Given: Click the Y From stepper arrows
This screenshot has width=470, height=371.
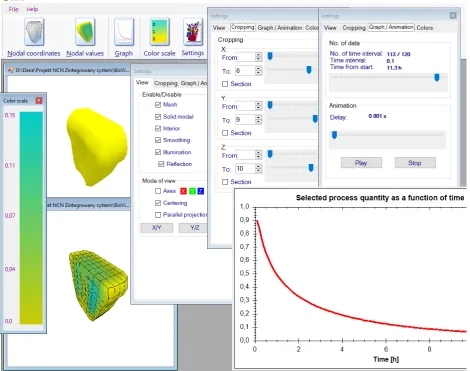Looking at the screenshot, I should [259, 106].
